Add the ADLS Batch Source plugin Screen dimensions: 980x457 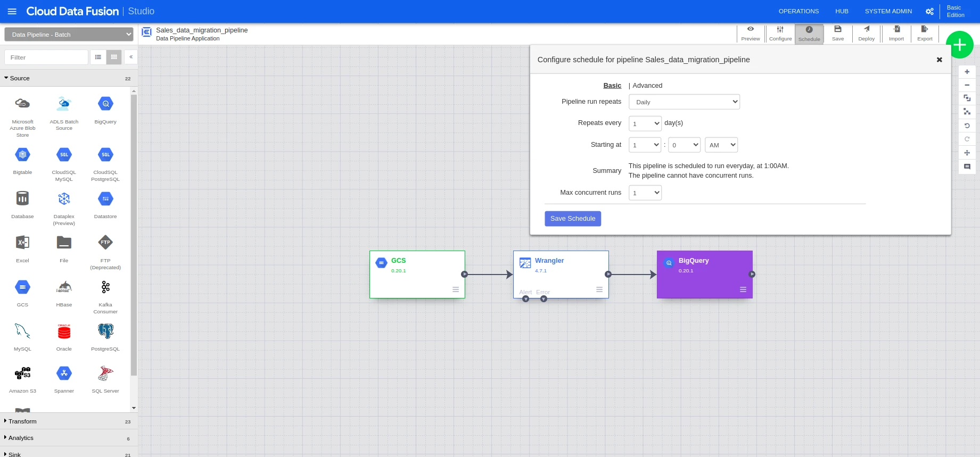click(x=64, y=113)
